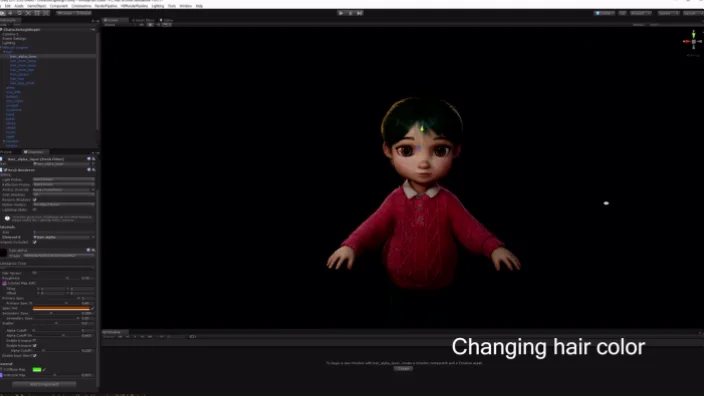This screenshot has height=397, width=704.
Task: Open the Layout dropdown at top right
Action: [693, 13]
